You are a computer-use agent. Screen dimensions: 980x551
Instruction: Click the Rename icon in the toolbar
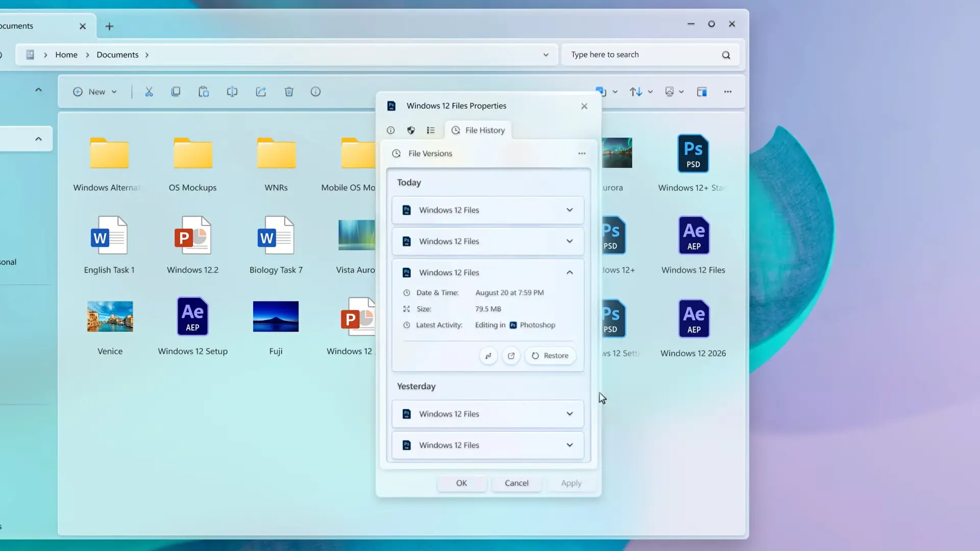[232, 92]
